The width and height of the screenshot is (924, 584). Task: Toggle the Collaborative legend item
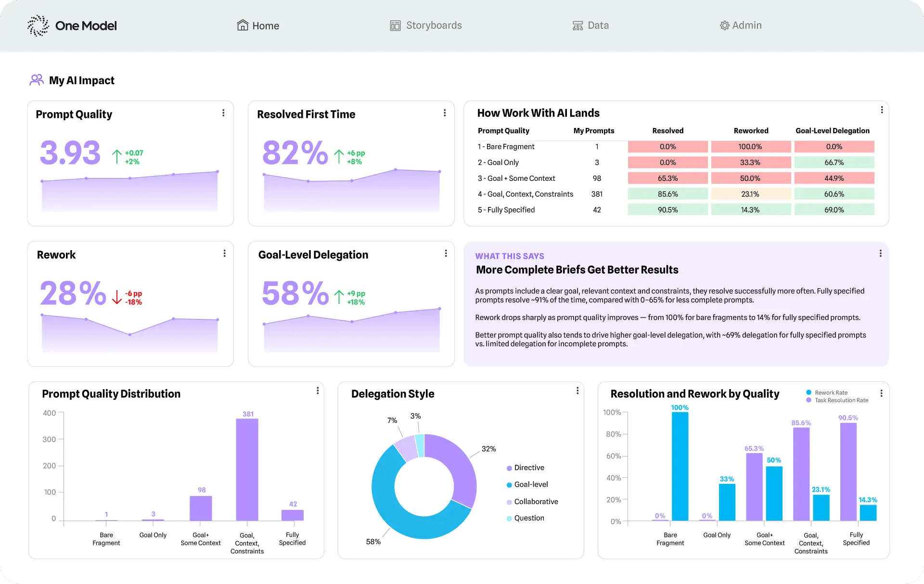click(532, 501)
